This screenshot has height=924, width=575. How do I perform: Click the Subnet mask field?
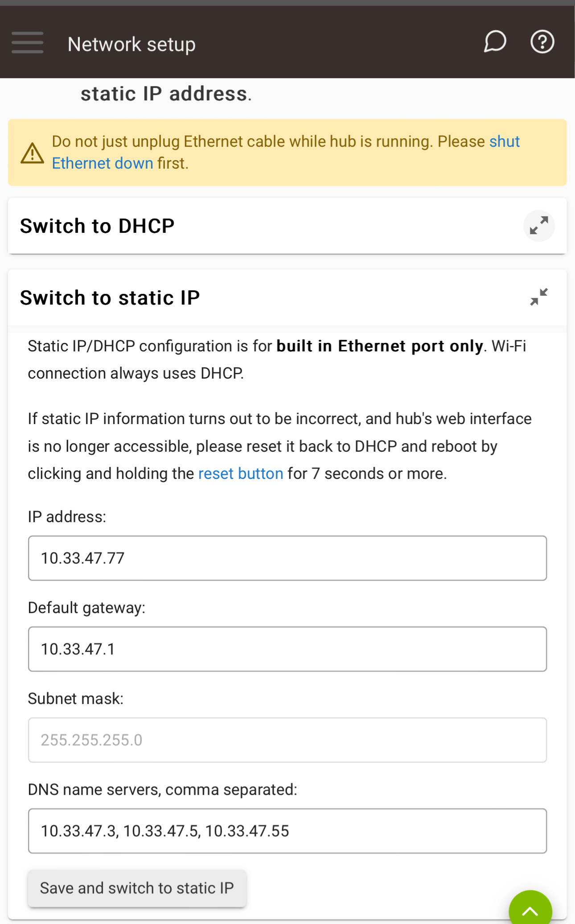pyautogui.click(x=287, y=740)
